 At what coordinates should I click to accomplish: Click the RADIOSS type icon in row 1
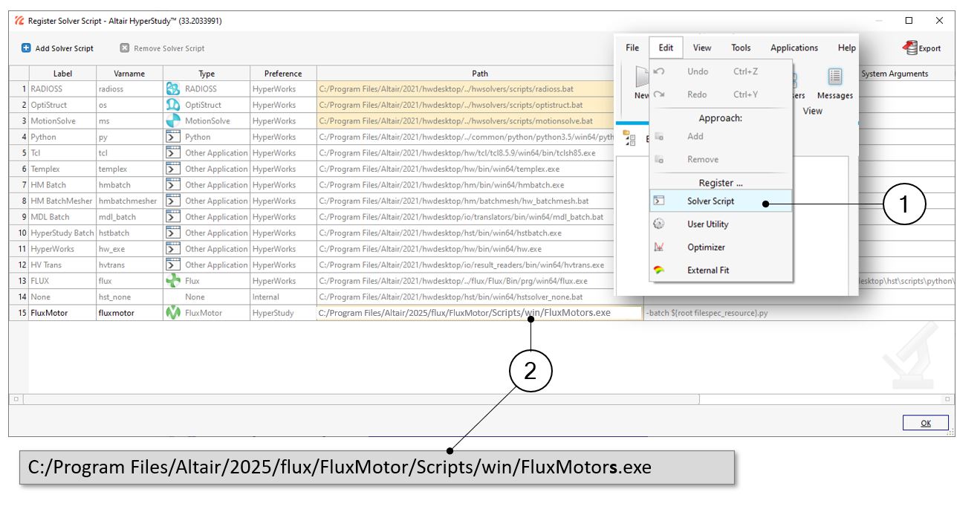(x=172, y=88)
